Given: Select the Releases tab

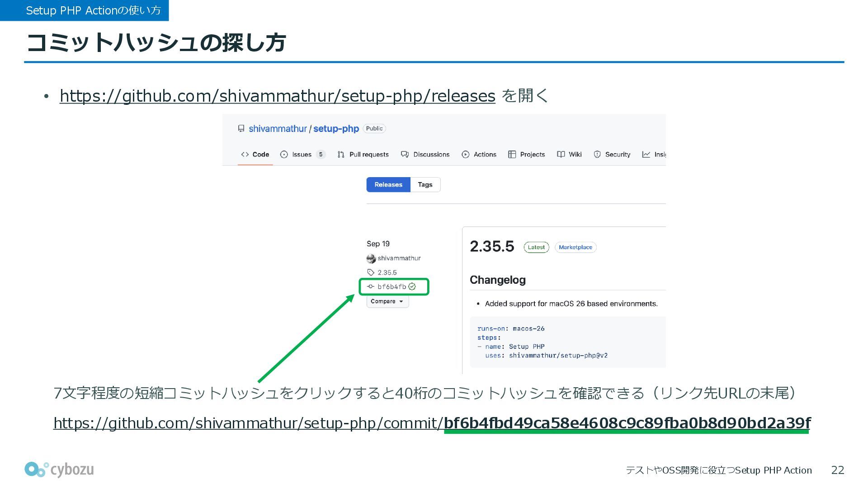Looking at the screenshot, I should pyautogui.click(x=388, y=185).
